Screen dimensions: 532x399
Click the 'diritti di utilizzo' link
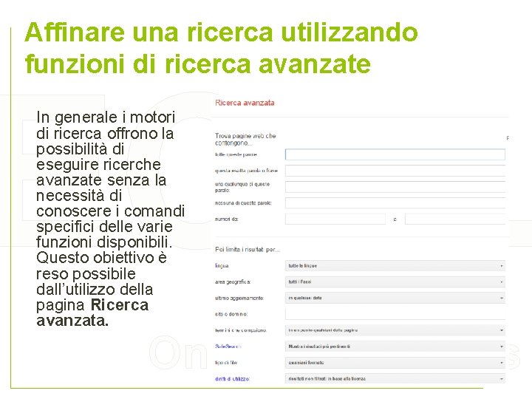click(233, 378)
